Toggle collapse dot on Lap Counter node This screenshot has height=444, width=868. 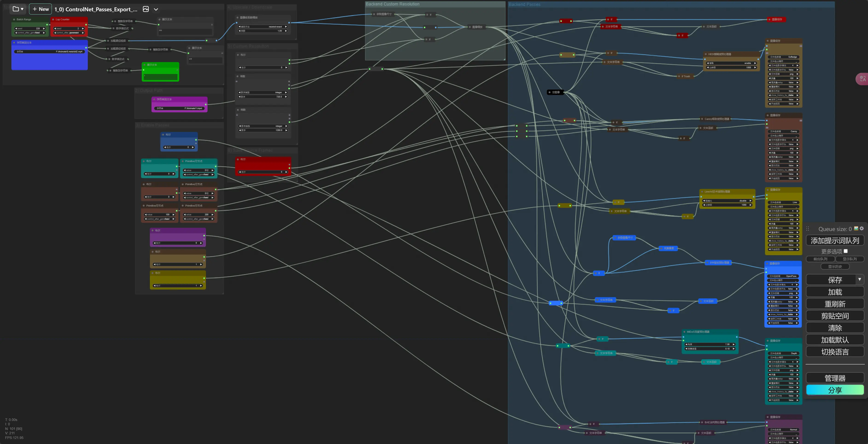(53, 20)
